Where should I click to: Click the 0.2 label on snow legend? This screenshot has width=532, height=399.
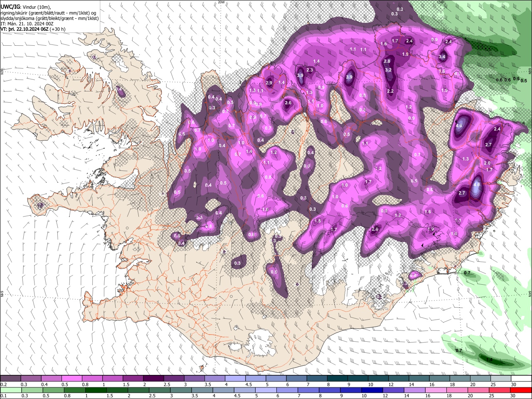pos(3,384)
